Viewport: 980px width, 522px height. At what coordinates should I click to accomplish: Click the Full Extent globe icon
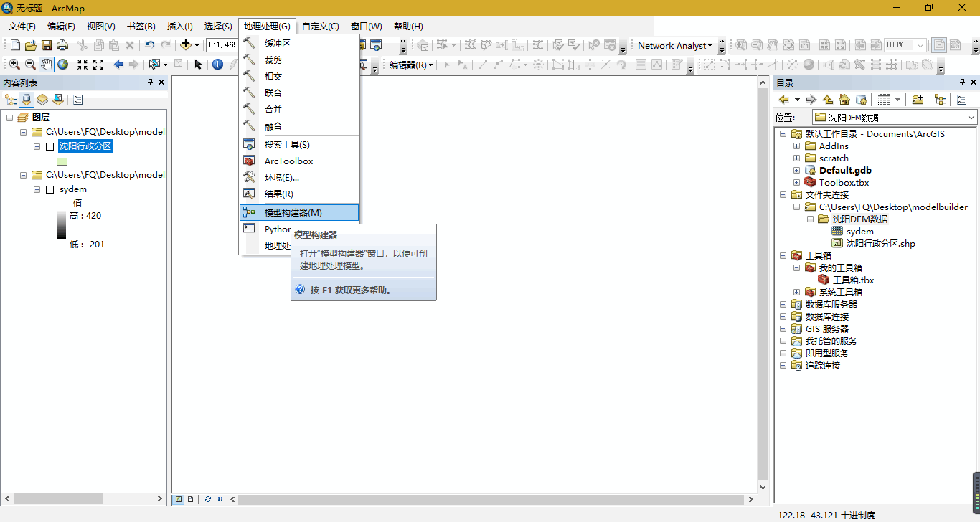(x=63, y=65)
